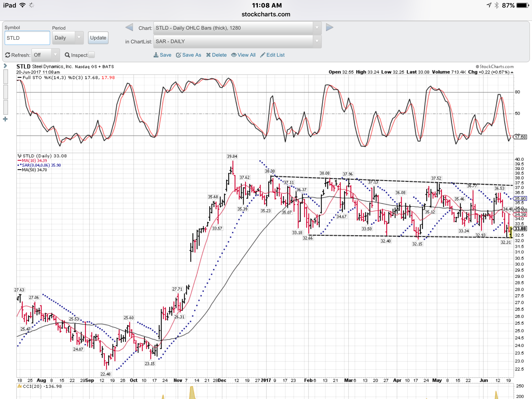Open the ChartList SAR - DAILY dropdown
This screenshot has height=399, width=532.
237,42
